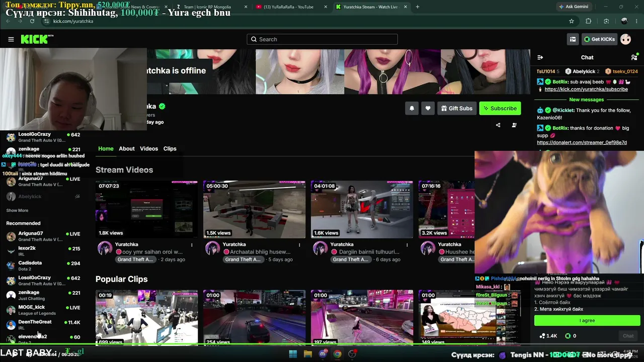The width and height of the screenshot is (644, 362).
Task: Open the hamburger sidebar menu
Action: pyautogui.click(x=11, y=39)
